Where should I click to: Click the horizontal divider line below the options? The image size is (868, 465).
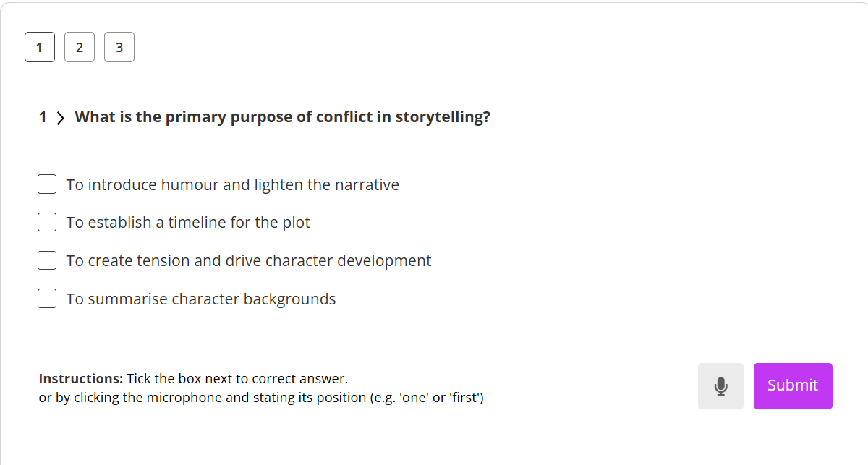coord(435,338)
